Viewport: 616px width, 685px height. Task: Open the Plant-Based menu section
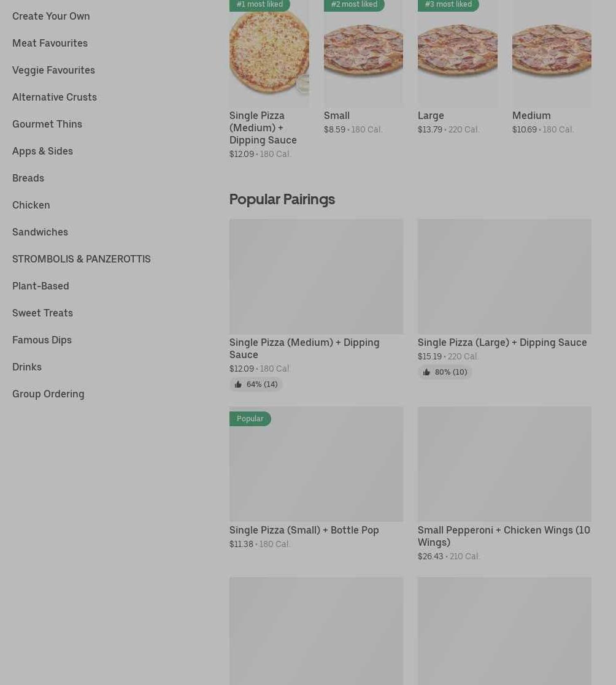(40, 286)
